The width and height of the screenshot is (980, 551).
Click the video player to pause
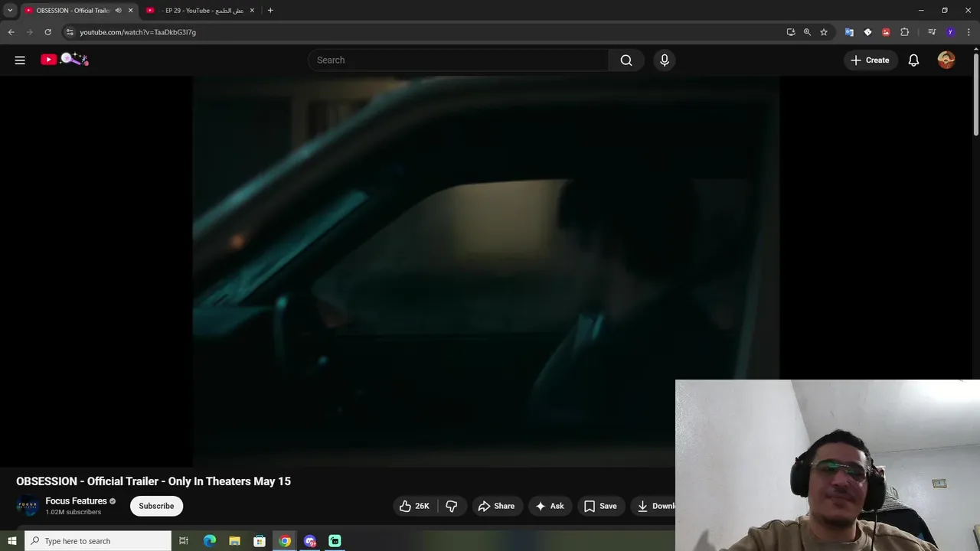tap(485, 271)
